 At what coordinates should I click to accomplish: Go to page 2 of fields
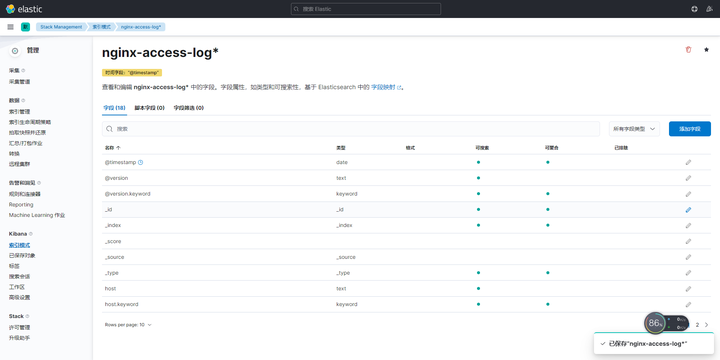[x=697, y=325]
